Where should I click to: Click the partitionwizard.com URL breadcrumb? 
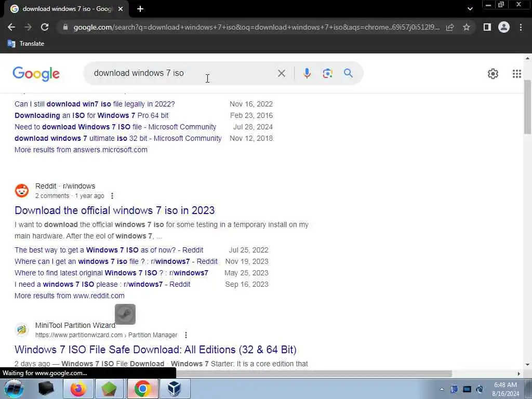pos(106,335)
